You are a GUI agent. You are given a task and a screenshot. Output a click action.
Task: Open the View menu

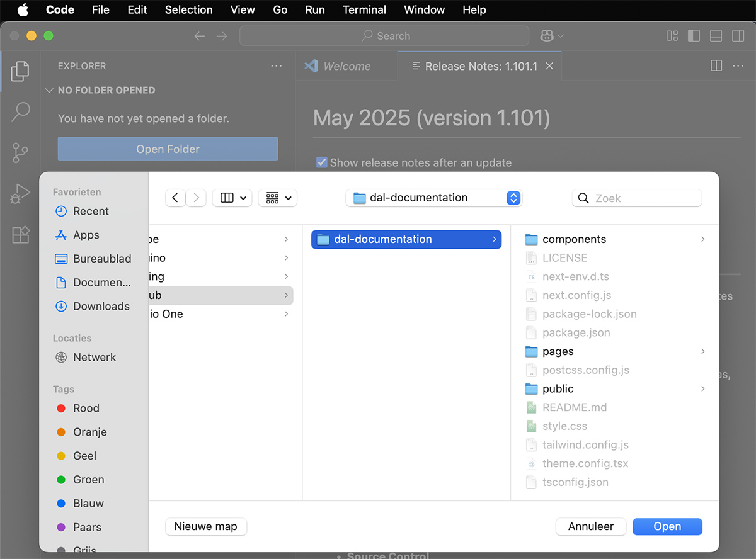tap(243, 9)
